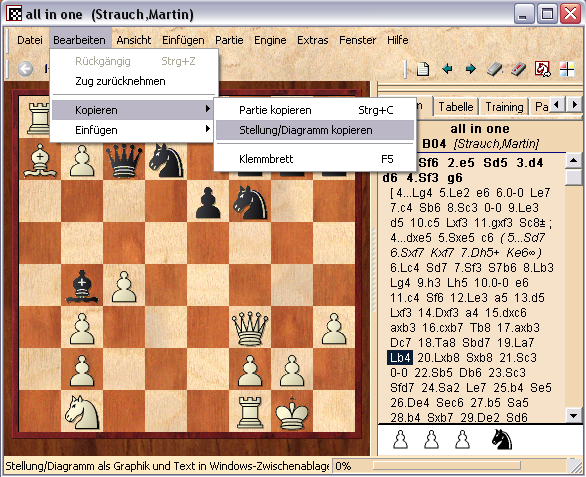Switch to the Tabelle tab
Viewport: 586px width, 477px height.
coord(456,107)
